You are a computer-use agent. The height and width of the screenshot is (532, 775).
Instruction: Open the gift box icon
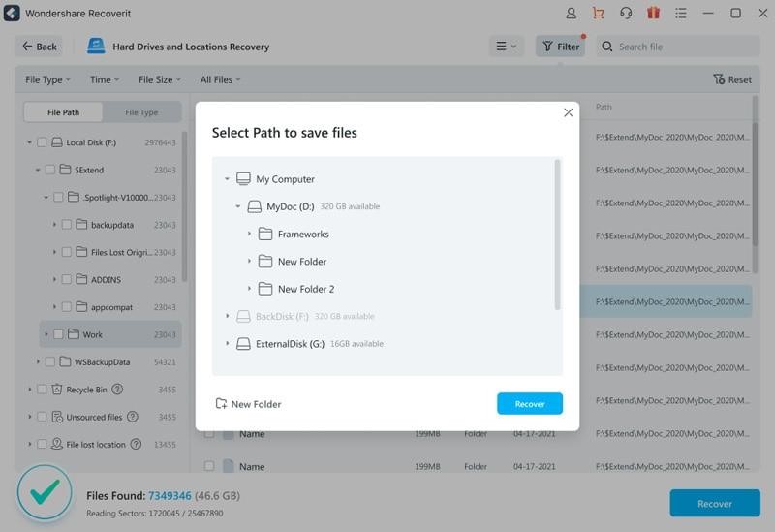tap(653, 14)
